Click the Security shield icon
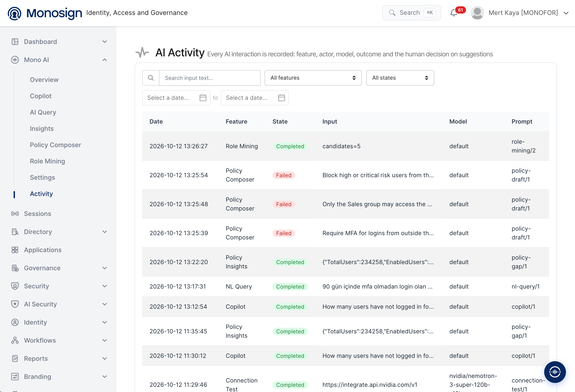575x392 pixels. [x=15, y=286]
